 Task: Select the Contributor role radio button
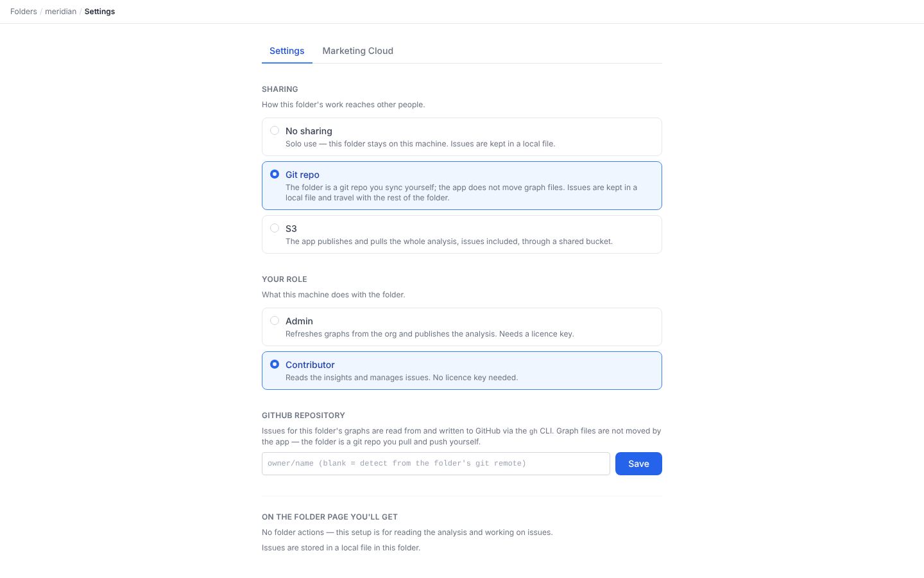275,364
